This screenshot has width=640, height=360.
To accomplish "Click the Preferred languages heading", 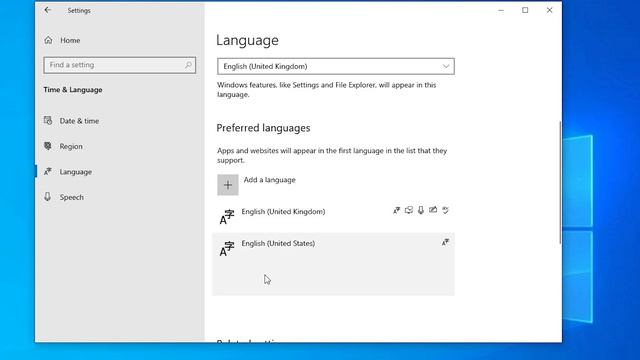I will click(263, 128).
